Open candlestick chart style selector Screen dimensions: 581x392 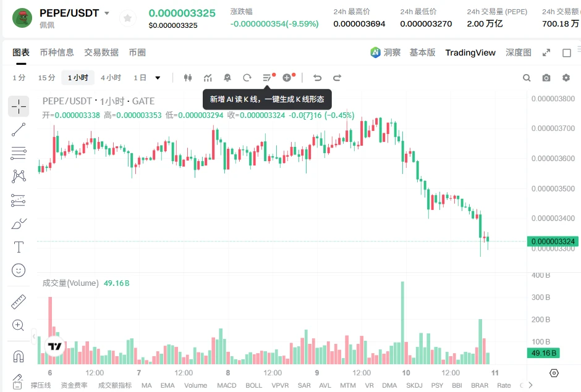188,78
